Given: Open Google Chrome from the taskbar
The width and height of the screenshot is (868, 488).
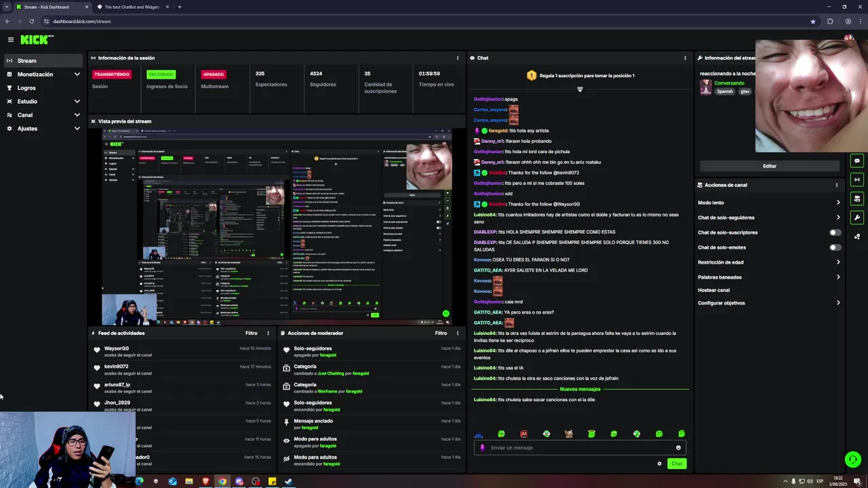Looking at the screenshot, I should pos(222,481).
